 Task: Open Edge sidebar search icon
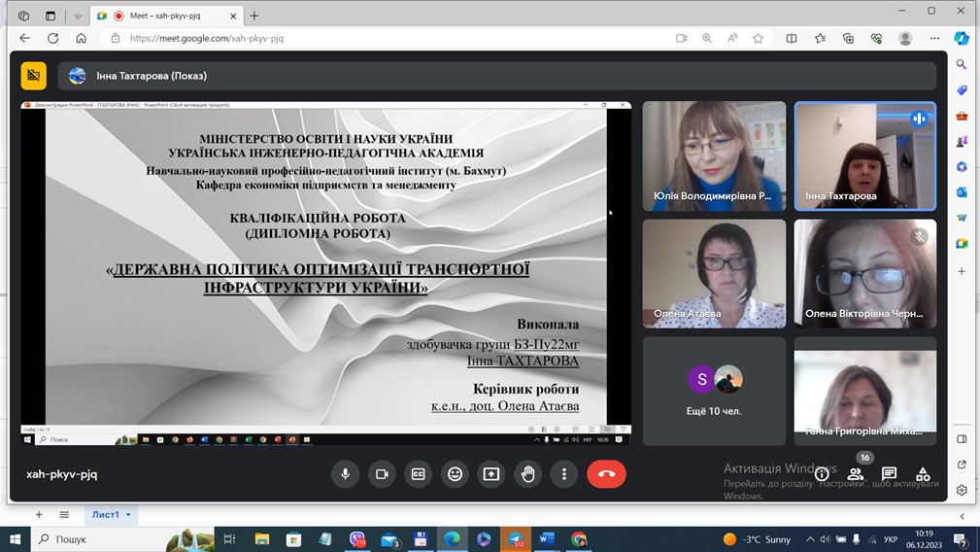click(962, 64)
